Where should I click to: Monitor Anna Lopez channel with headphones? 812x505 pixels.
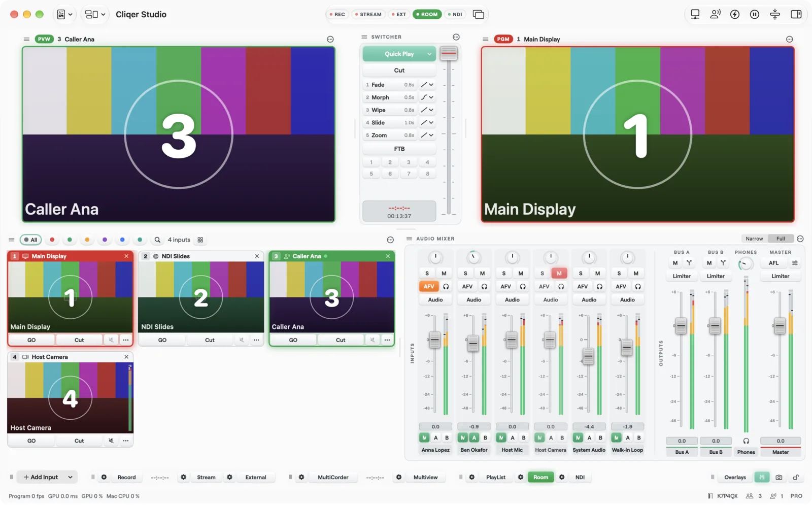pos(446,286)
